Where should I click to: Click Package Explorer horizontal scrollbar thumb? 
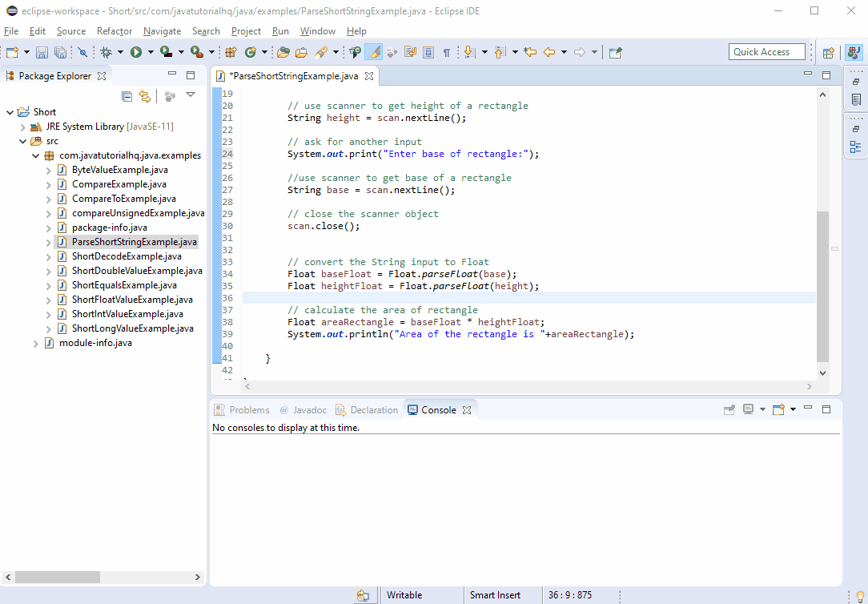pyautogui.click(x=58, y=577)
